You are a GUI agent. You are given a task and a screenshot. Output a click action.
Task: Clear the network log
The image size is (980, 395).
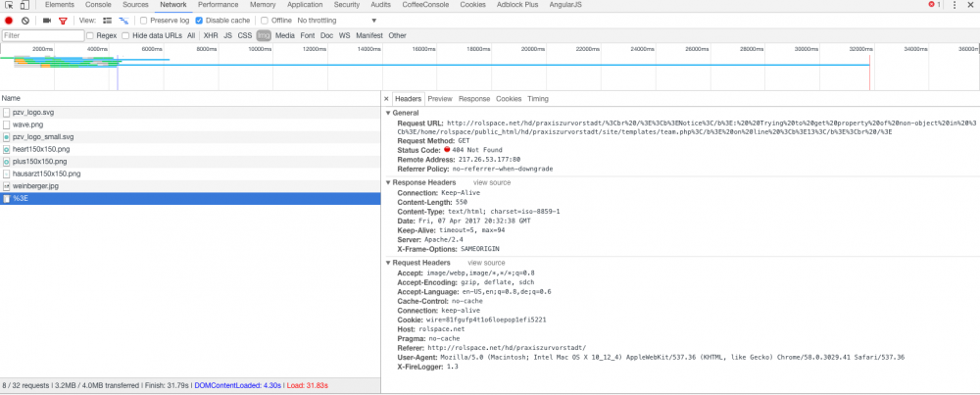(x=25, y=20)
